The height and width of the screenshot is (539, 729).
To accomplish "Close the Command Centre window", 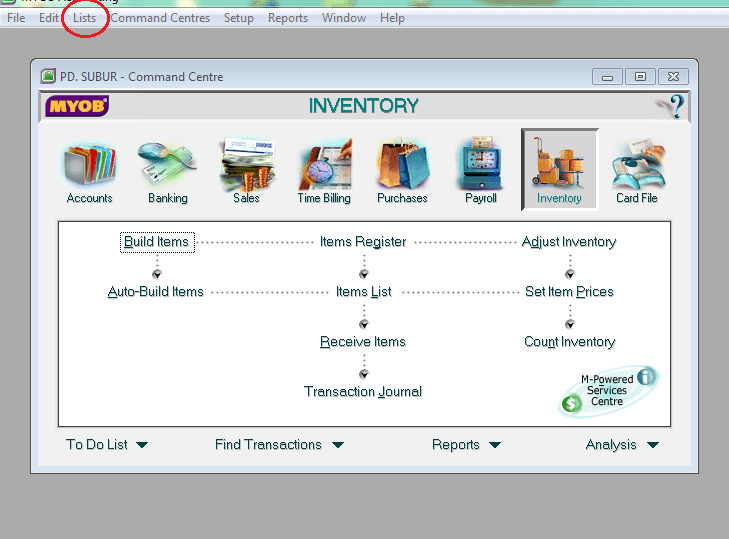I will pos(673,77).
